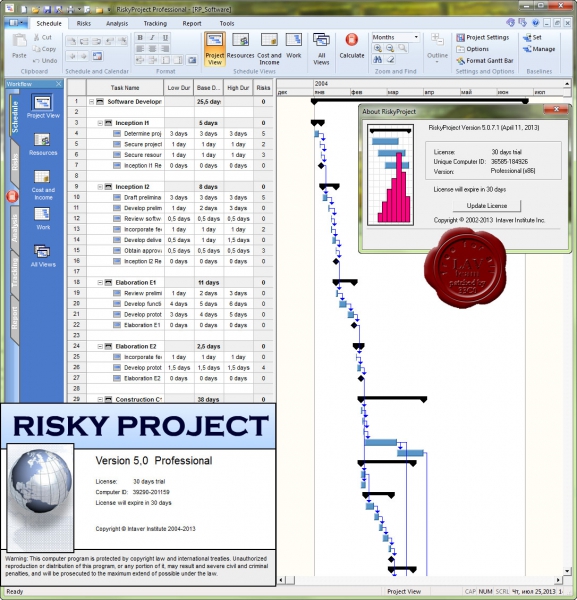Viewport: 577px width, 600px height.
Task: Select the vertical Tracking tab in Workflow panel
Action: click(x=14, y=272)
